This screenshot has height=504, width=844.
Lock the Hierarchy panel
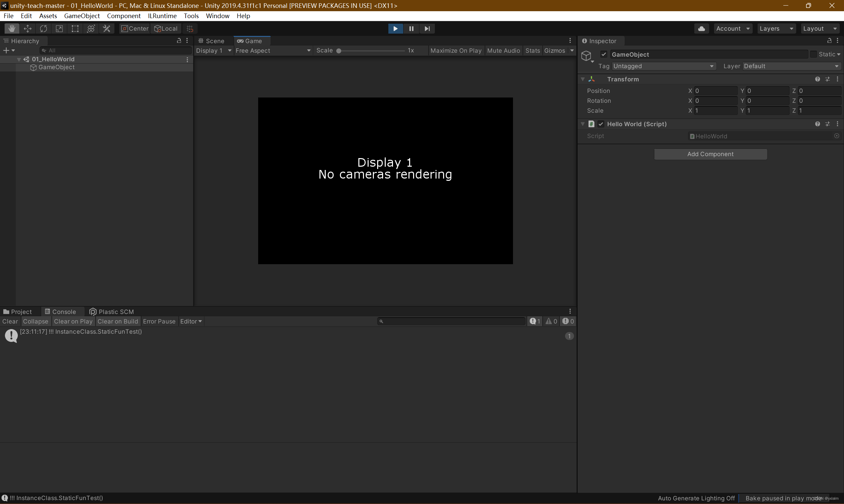tap(179, 41)
